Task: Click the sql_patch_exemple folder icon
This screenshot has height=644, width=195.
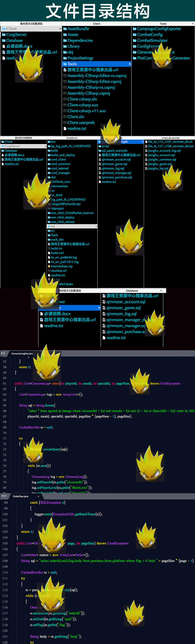Action: point(100,151)
